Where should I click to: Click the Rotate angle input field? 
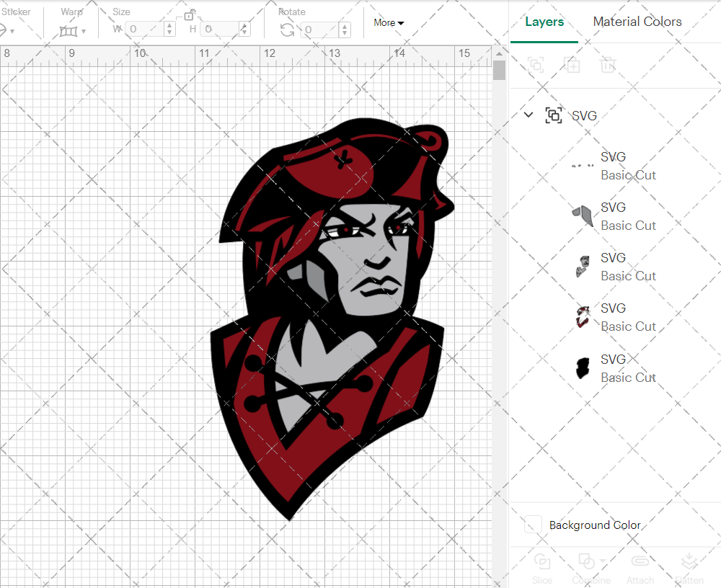click(x=319, y=30)
